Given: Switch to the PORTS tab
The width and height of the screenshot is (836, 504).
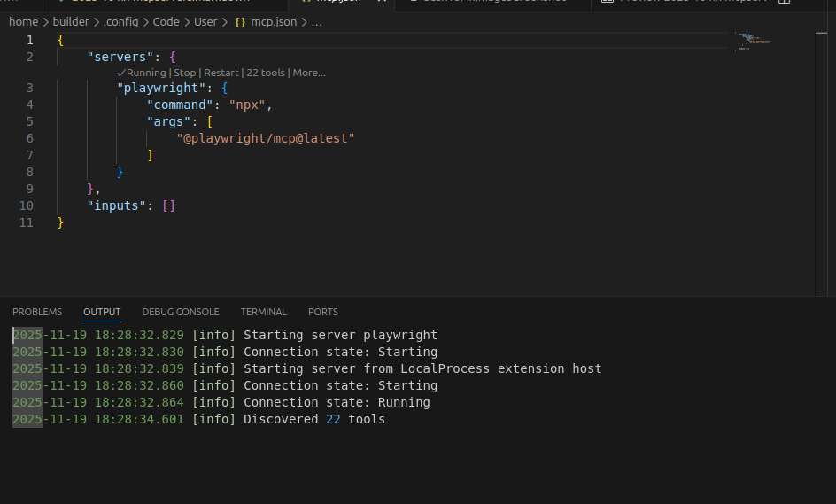Looking at the screenshot, I should [x=323, y=312].
